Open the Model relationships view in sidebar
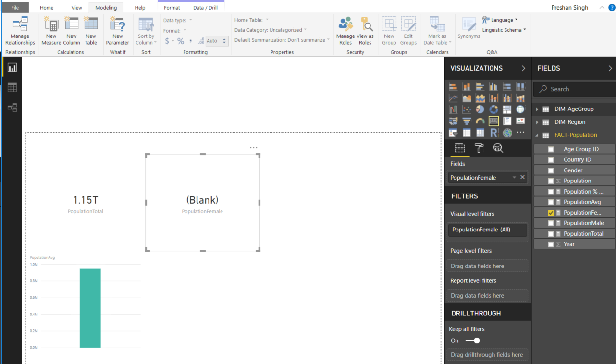 click(x=12, y=107)
